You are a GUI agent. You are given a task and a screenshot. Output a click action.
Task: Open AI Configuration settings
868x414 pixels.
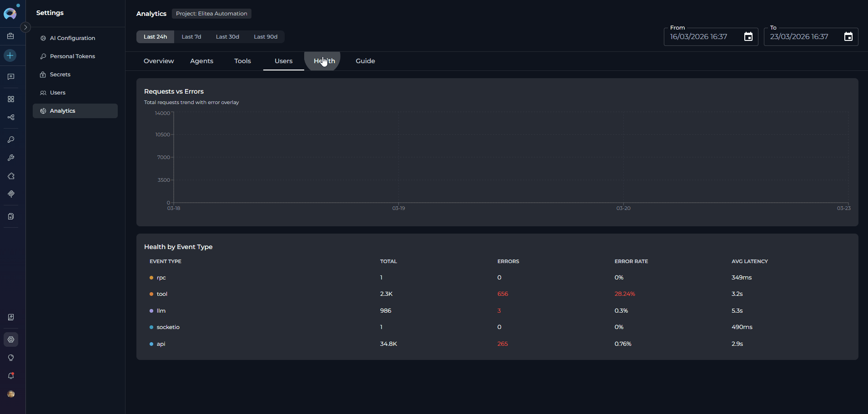click(x=75, y=38)
